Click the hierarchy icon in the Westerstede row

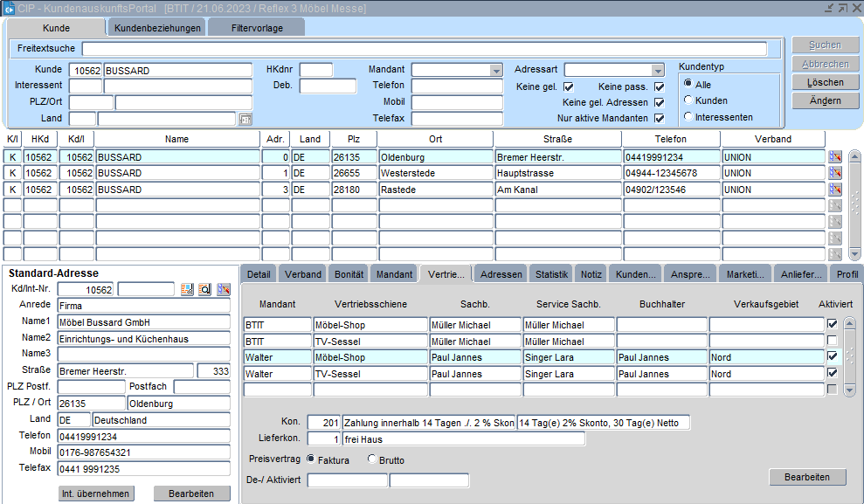coord(834,173)
